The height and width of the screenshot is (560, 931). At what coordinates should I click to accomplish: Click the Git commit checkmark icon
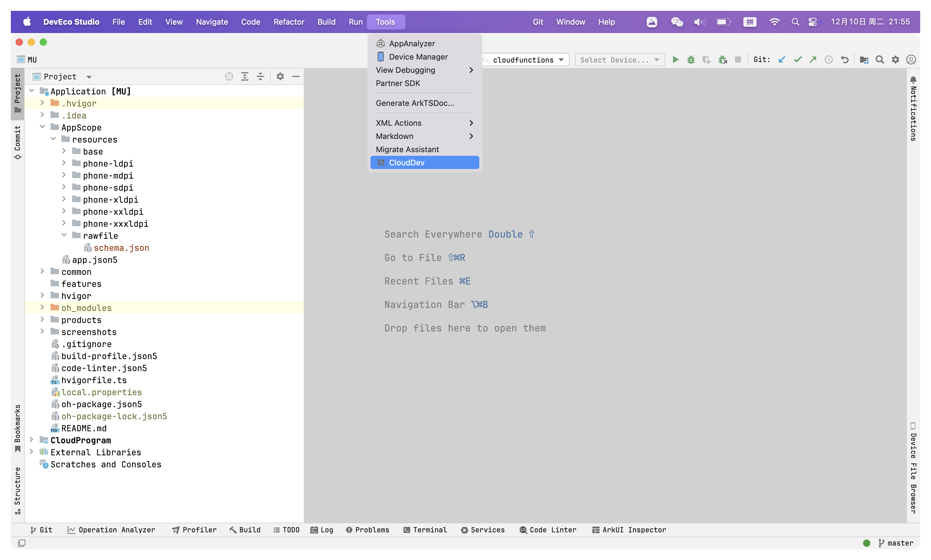tap(797, 60)
